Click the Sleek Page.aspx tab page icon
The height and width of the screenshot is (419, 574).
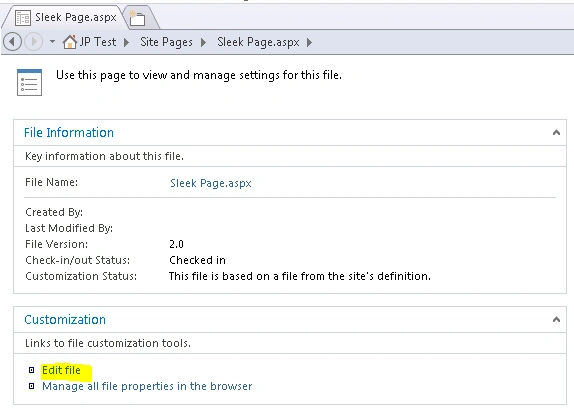point(23,18)
